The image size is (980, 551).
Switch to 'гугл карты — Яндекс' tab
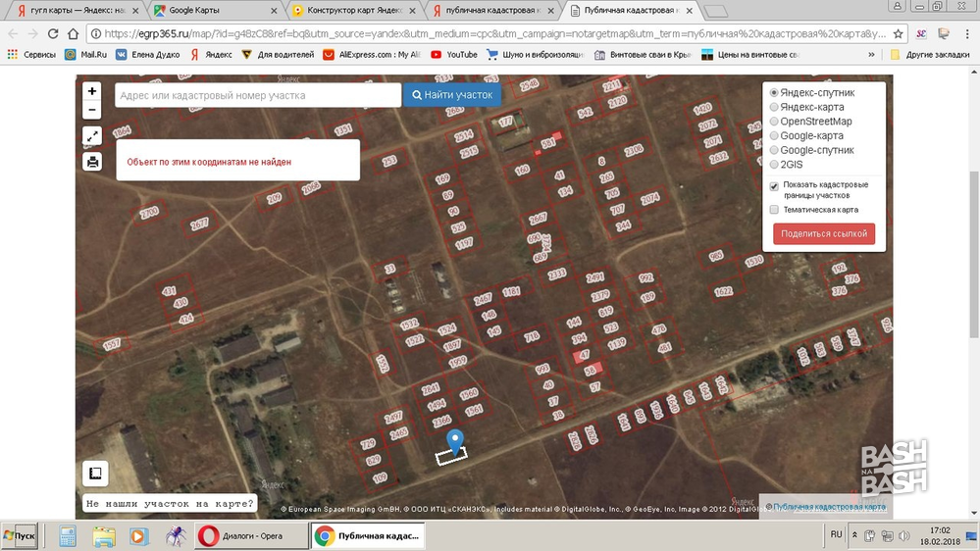coord(77,10)
